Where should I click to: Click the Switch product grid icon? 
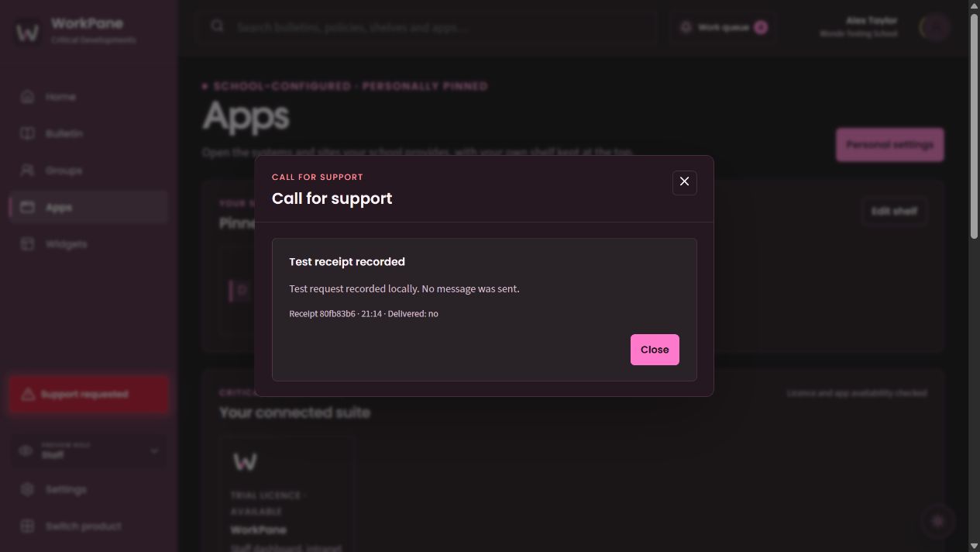(28, 526)
